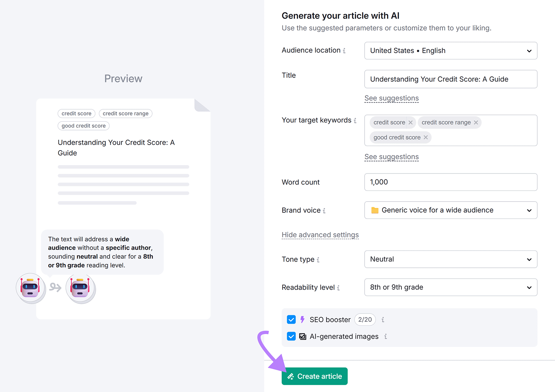
Task: Click the info icon beside Your target keywords
Action: [x=355, y=120]
